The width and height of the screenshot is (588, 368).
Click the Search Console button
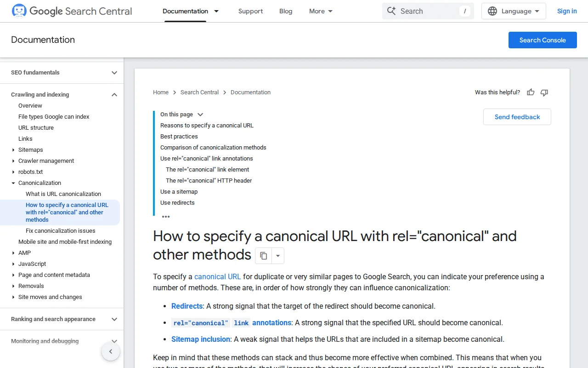[x=543, y=40]
